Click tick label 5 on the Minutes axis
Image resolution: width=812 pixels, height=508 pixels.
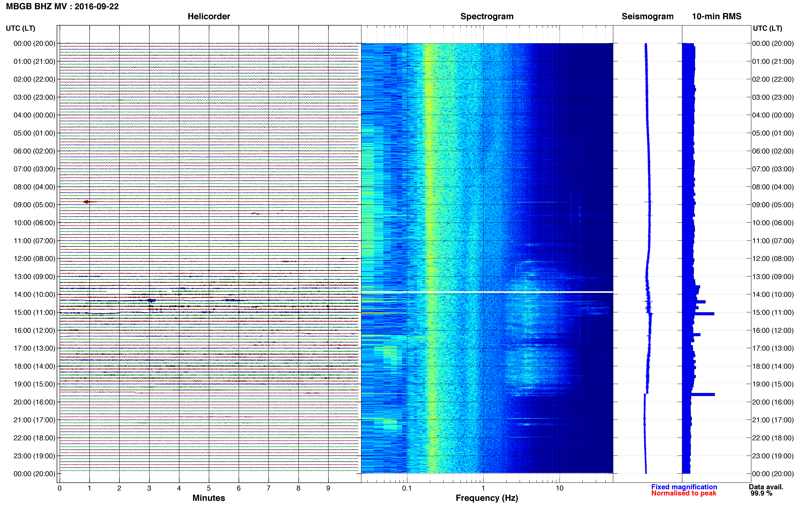point(209,488)
